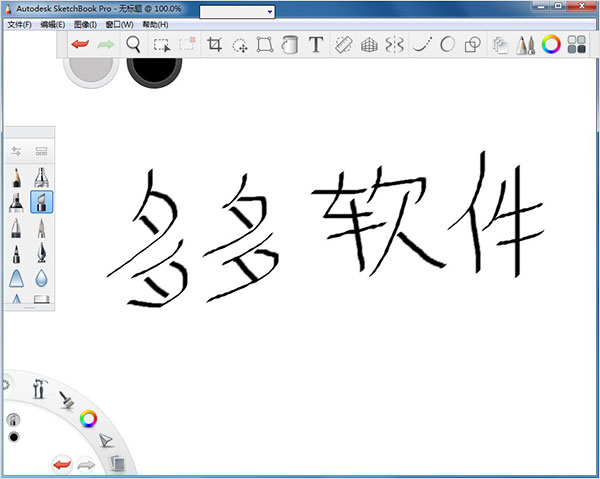600x479 pixels.
Task: Open the lagoon color wheel
Action: 88,419
